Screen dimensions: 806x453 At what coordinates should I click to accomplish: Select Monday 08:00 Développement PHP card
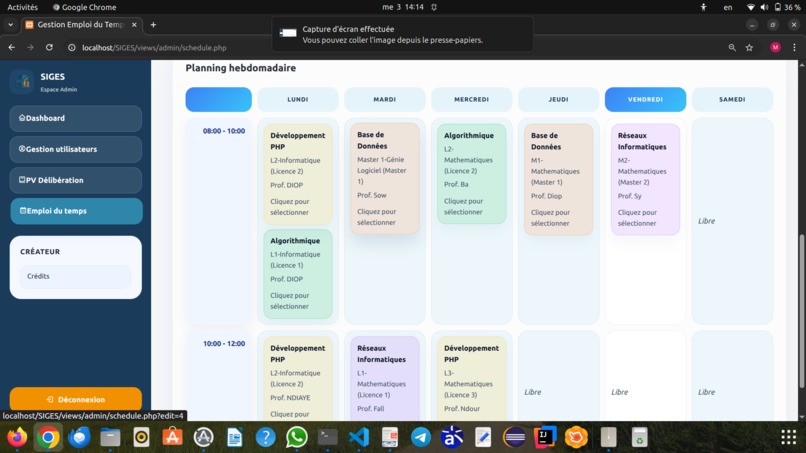tap(298, 174)
